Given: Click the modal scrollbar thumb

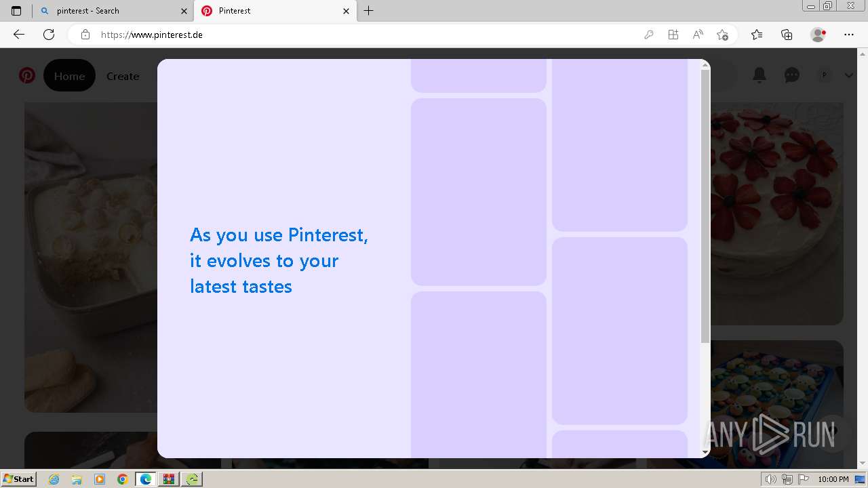Looking at the screenshot, I should click(x=705, y=206).
